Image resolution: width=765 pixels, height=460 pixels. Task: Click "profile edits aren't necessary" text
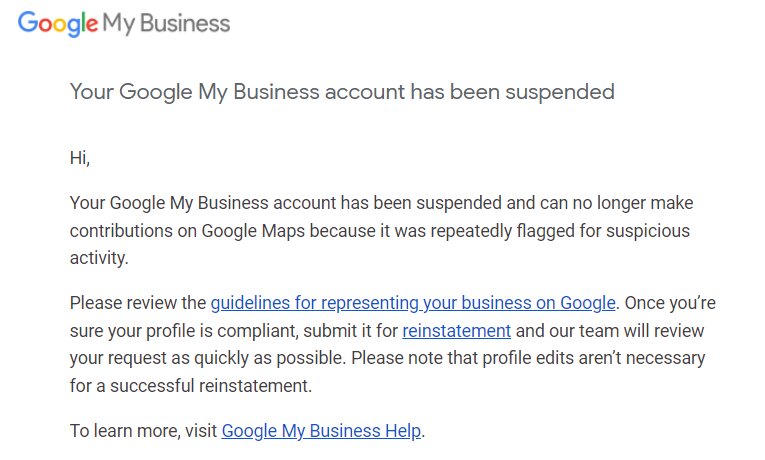click(594, 358)
